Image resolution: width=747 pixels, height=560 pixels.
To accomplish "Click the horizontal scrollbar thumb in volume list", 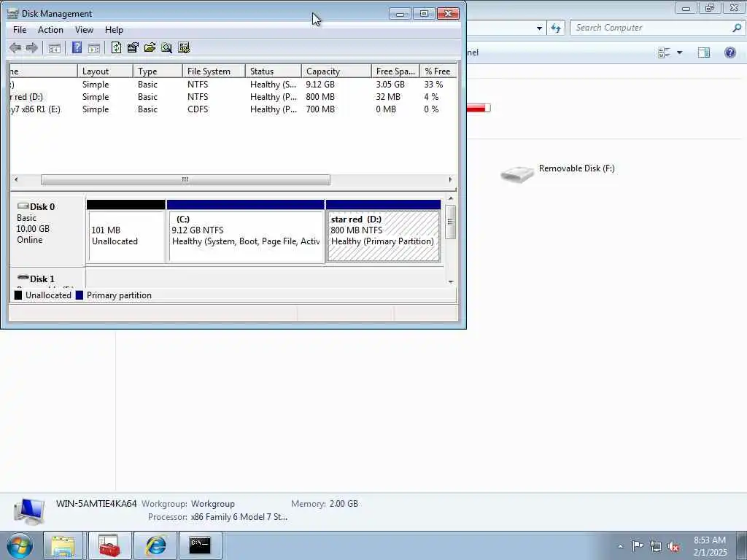I will 185,179.
